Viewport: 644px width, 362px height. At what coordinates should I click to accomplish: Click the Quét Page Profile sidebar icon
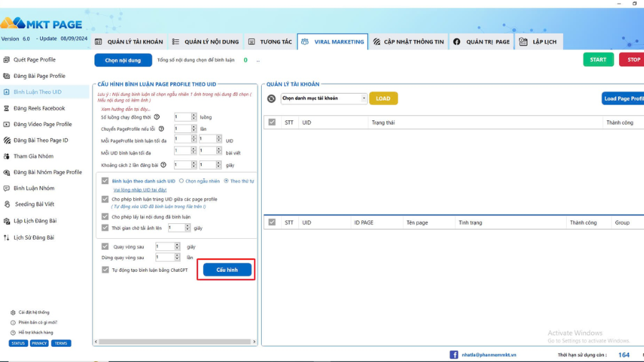click(x=7, y=59)
